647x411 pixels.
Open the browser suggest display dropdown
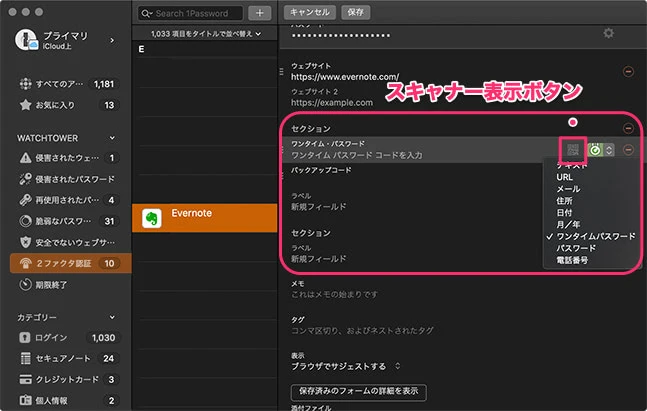click(345, 366)
